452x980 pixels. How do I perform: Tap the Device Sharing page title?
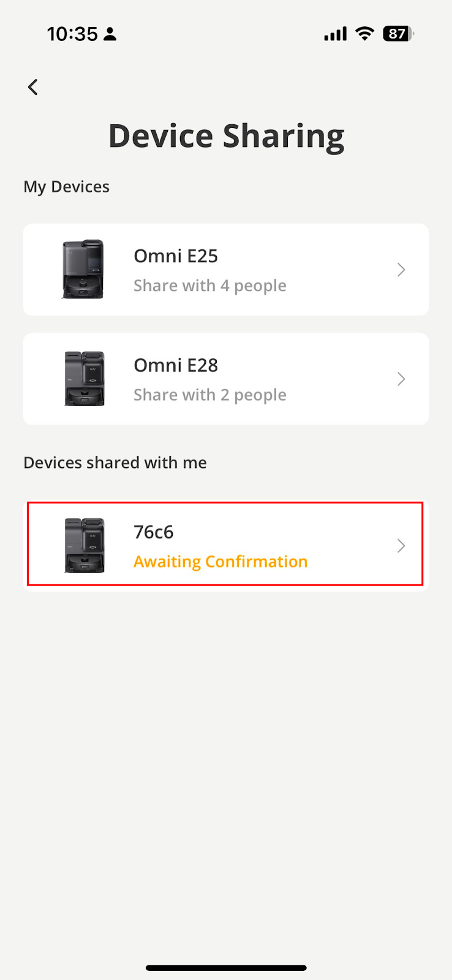226,136
